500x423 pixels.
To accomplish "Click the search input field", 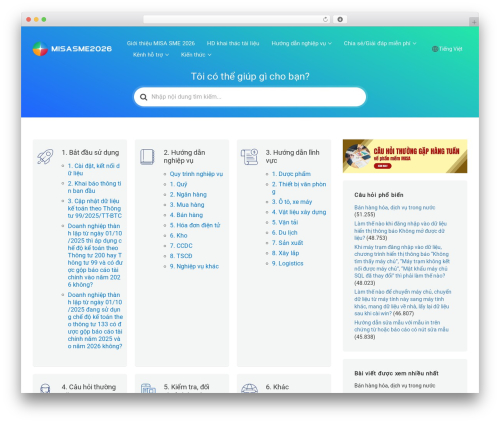I will click(x=250, y=97).
